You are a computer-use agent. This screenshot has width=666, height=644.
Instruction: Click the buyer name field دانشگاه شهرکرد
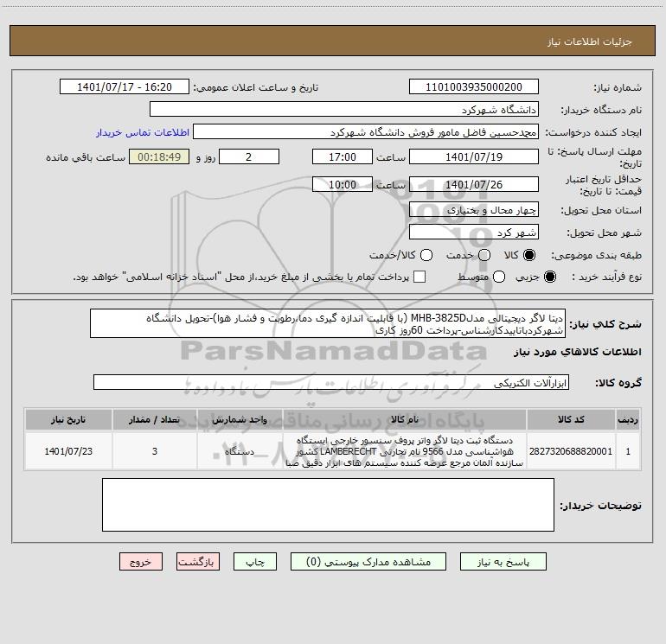coord(344,109)
